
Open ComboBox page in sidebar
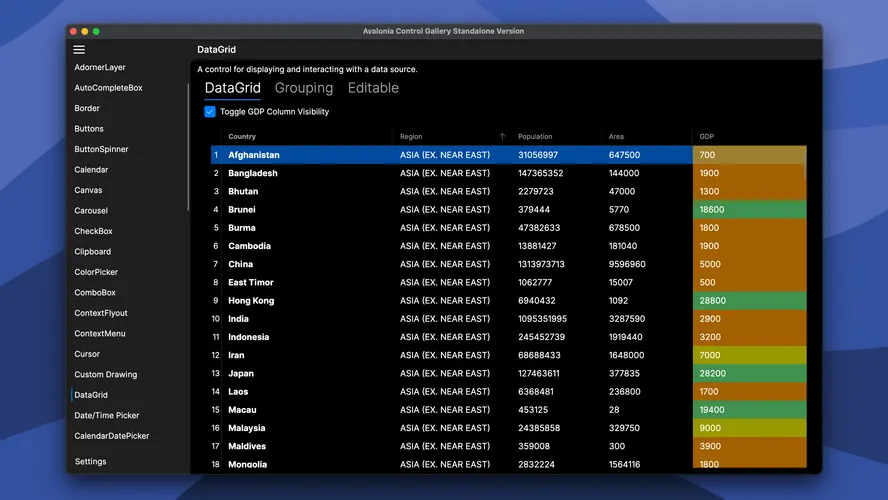[95, 293]
